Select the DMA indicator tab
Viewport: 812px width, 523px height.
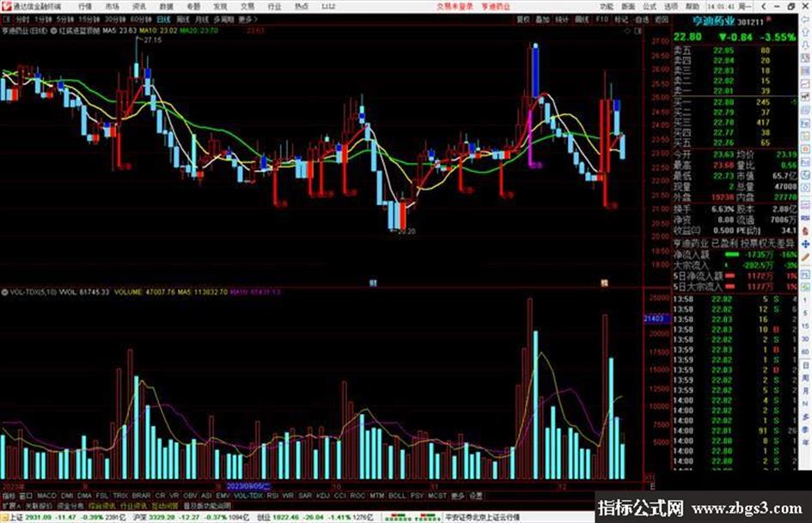(84, 496)
